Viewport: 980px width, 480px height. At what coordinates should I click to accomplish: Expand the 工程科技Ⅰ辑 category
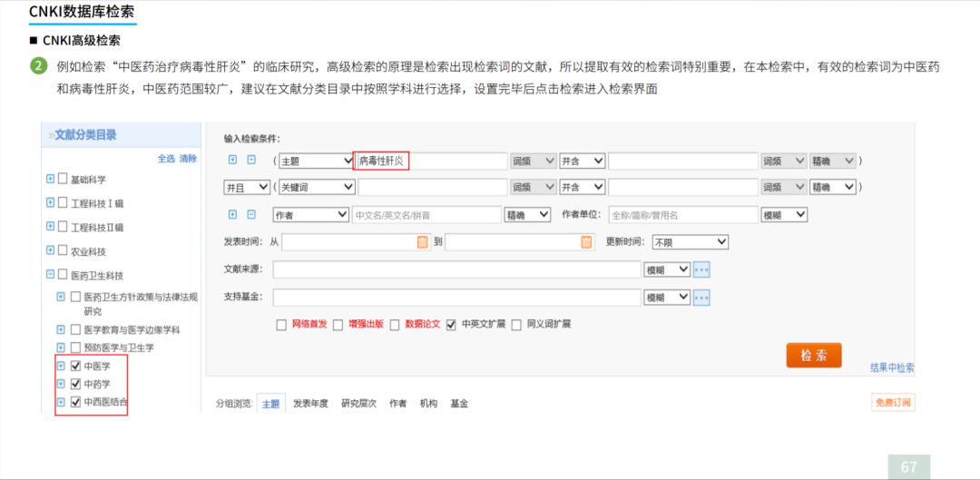coord(51,202)
